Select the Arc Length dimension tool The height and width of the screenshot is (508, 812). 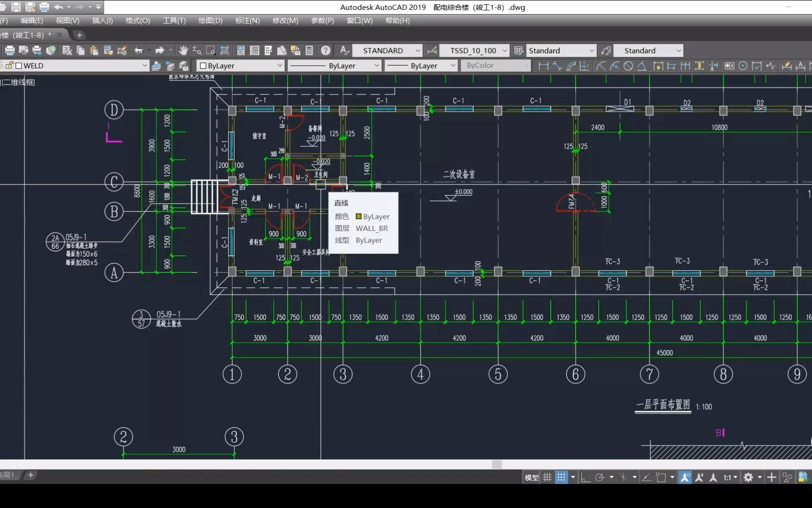[x=571, y=66]
